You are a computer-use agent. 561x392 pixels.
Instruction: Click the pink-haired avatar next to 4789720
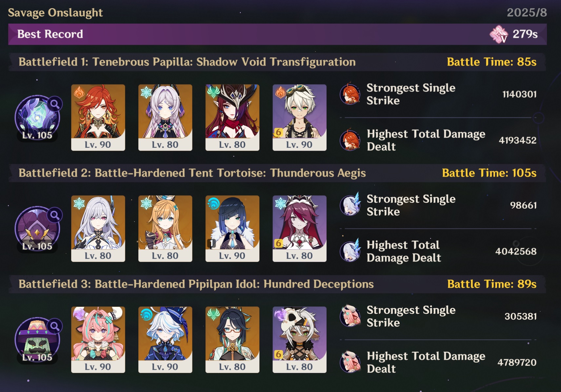click(350, 362)
